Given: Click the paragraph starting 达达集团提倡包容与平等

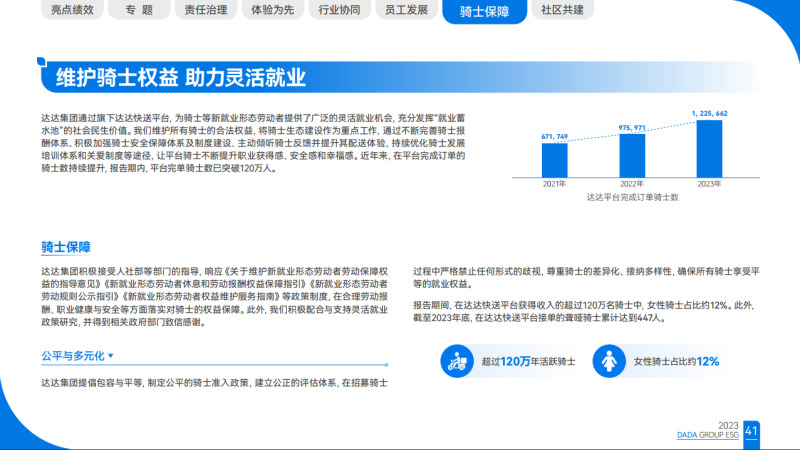Looking at the screenshot, I should [214, 383].
